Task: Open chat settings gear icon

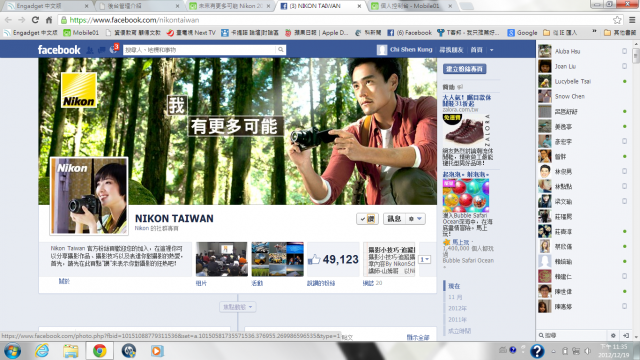Action: [613, 336]
